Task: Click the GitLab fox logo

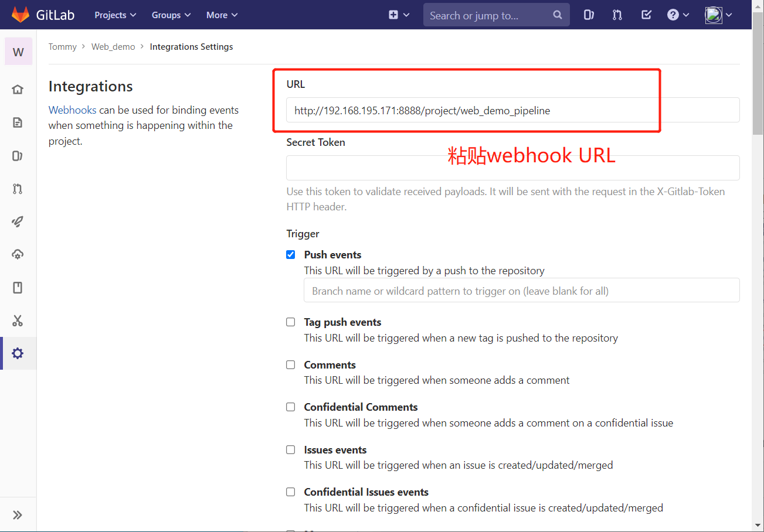Action: tap(21, 15)
